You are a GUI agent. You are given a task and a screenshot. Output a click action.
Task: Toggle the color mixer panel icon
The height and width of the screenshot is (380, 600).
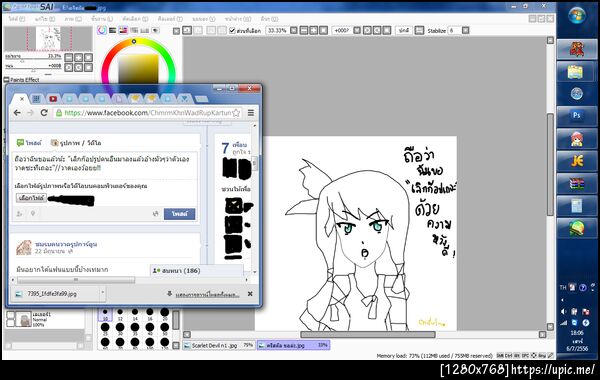tap(134, 30)
